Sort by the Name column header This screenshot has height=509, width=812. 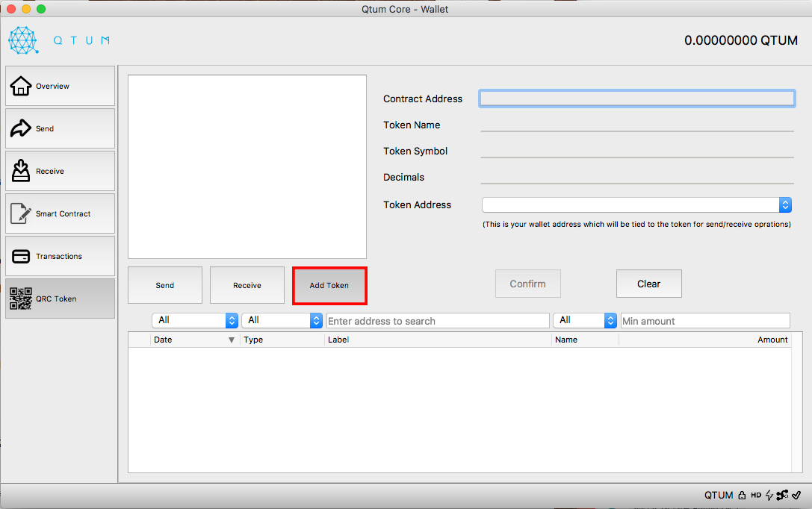585,340
